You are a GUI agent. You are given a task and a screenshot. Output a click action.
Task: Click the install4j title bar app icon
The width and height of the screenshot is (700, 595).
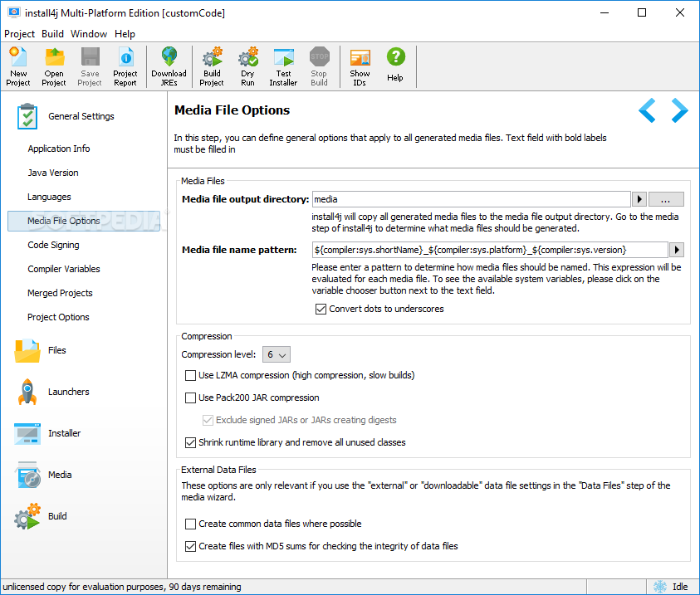(x=14, y=12)
